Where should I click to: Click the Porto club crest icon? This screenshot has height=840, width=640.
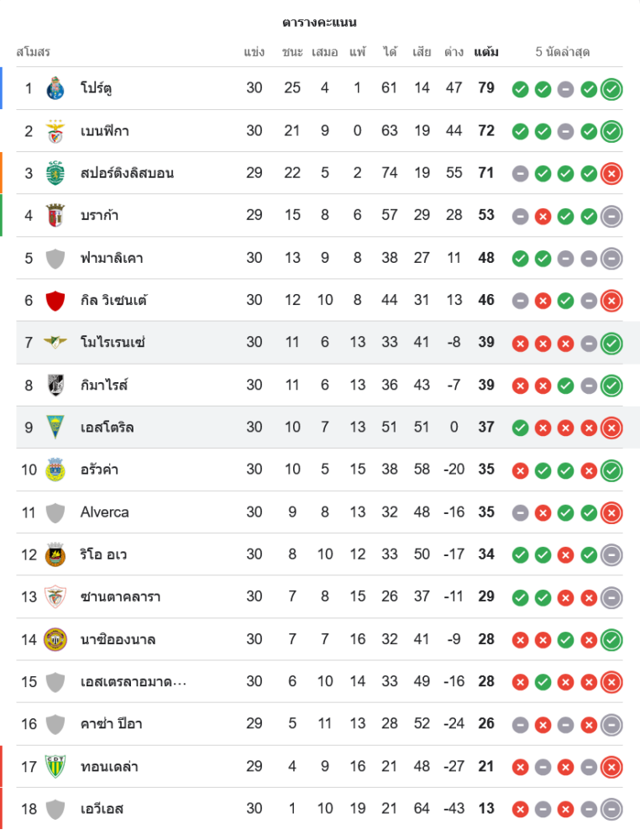55,88
